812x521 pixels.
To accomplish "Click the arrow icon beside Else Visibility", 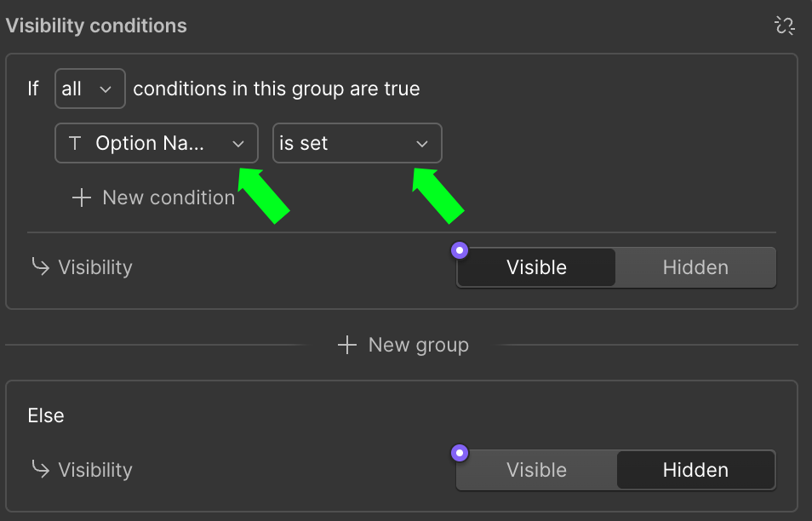I will pyautogui.click(x=39, y=470).
